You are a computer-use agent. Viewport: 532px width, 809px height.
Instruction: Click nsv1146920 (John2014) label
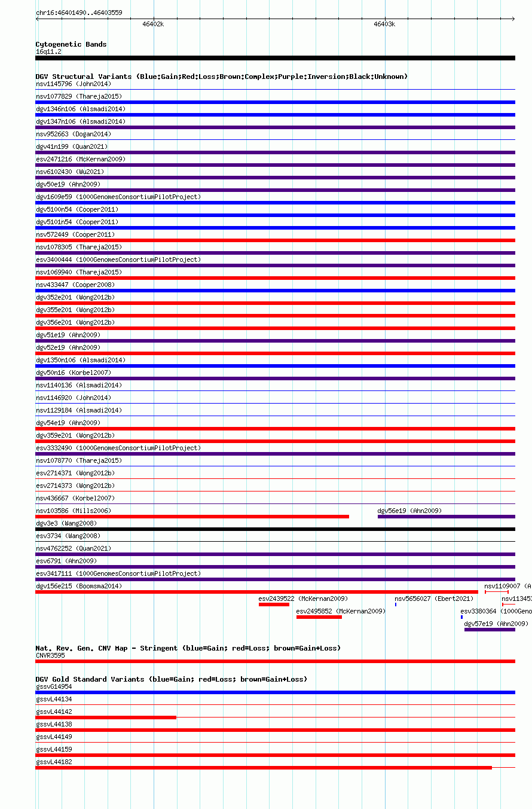pyautogui.click(x=74, y=398)
